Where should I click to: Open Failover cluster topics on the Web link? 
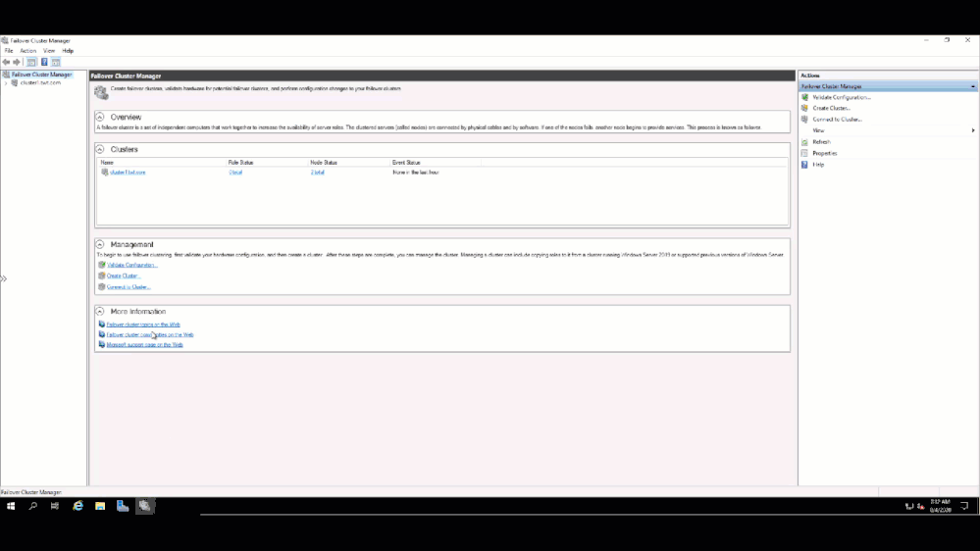click(143, 325)
